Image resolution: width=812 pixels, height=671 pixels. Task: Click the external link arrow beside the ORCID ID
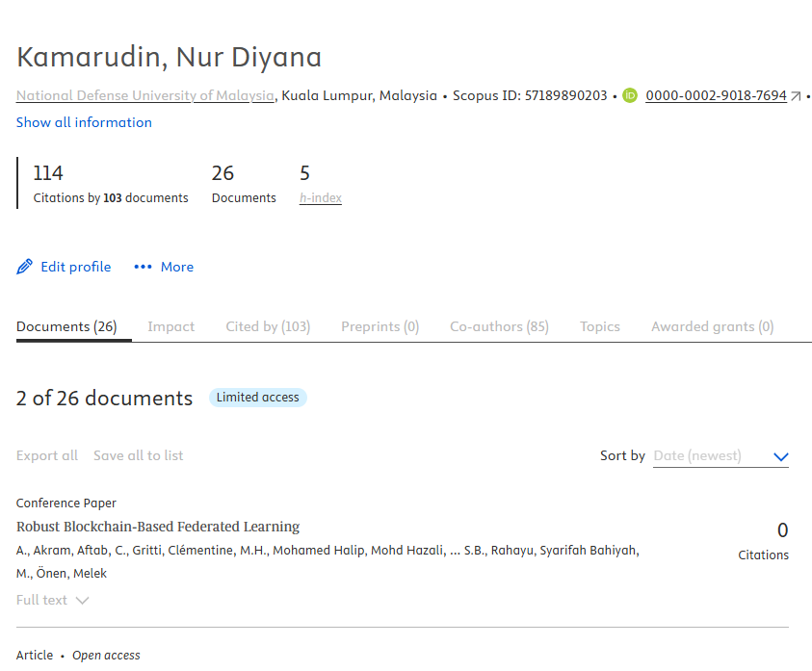tap(794, 95)
